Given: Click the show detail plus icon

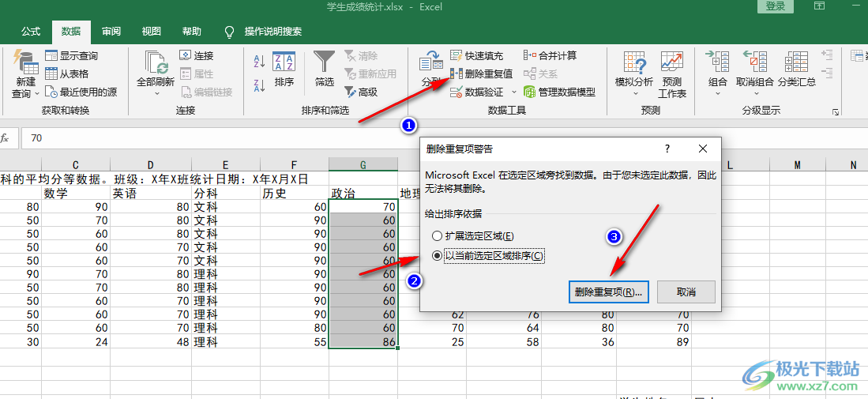Looking at the screenshot, I should (828, 55).
